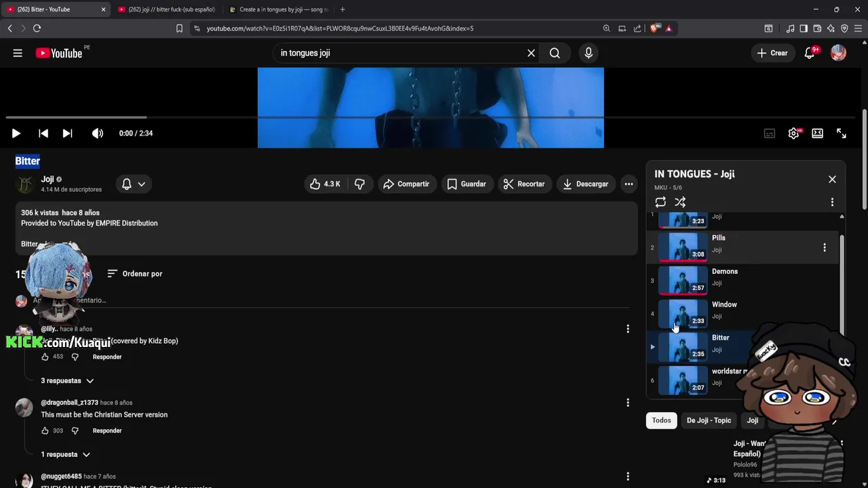Expand 1 respuesta replies
The image size is (868, 488).
pyautogui.click(x=66, y=455)
